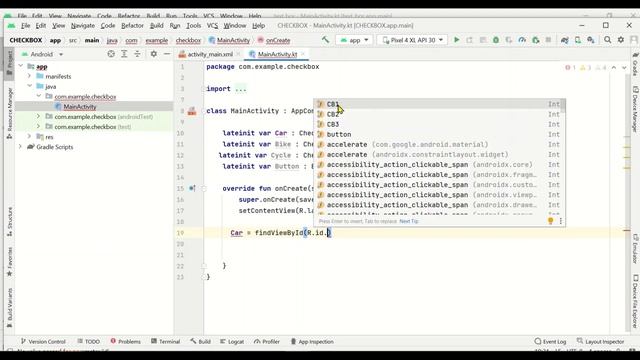Click completion popup scrollbar thumb
The image size is (640, 360).
tap(563, 107)
